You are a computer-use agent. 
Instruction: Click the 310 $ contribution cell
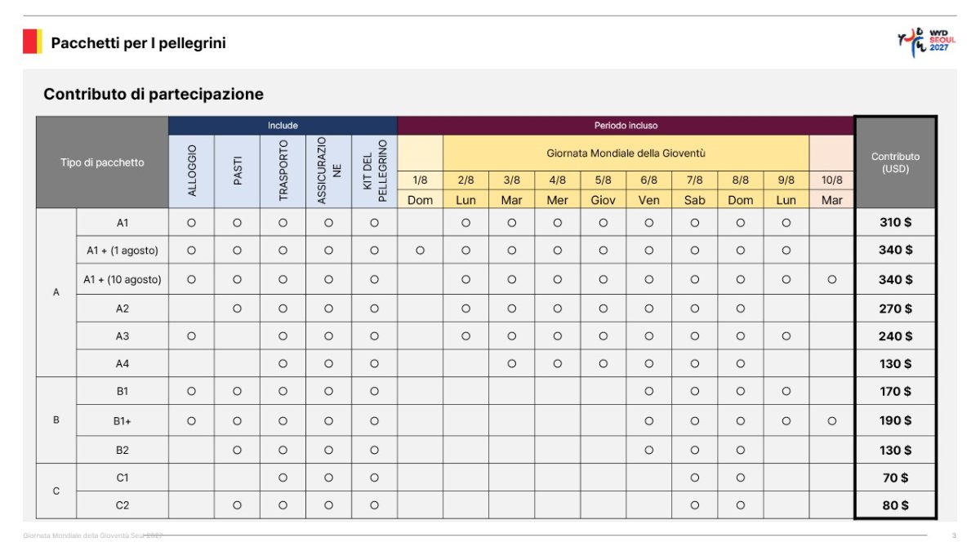(896, 222)
